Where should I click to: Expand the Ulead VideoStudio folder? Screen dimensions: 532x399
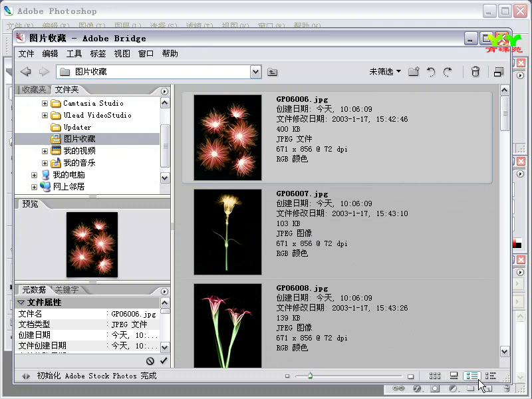(45, 115)
